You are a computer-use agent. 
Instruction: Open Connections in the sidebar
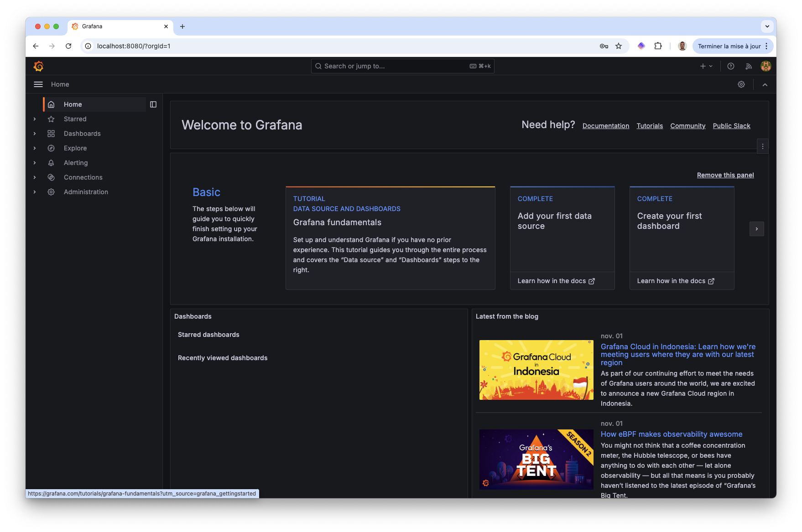pos(83,177)
